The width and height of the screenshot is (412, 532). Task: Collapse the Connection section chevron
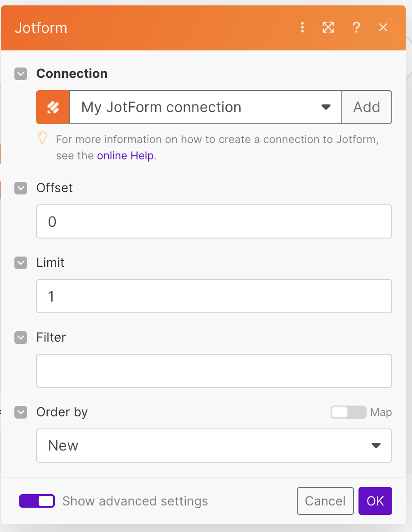(21, 74)
